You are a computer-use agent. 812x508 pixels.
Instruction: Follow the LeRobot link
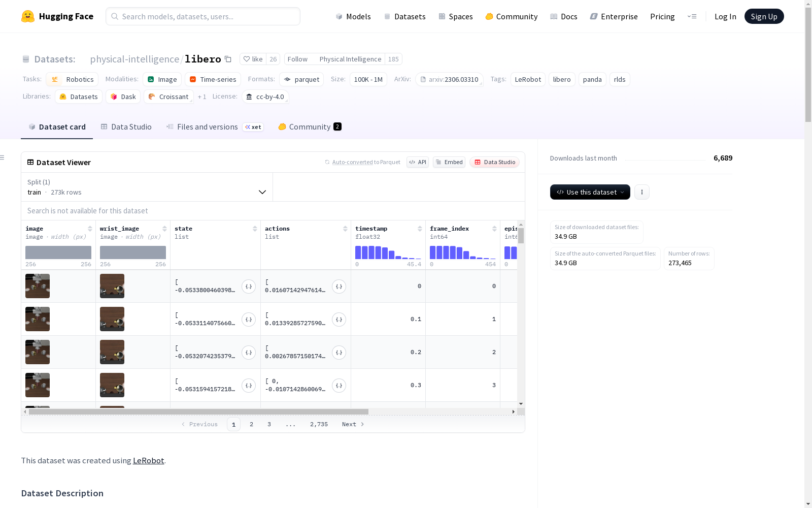[148, 461]
